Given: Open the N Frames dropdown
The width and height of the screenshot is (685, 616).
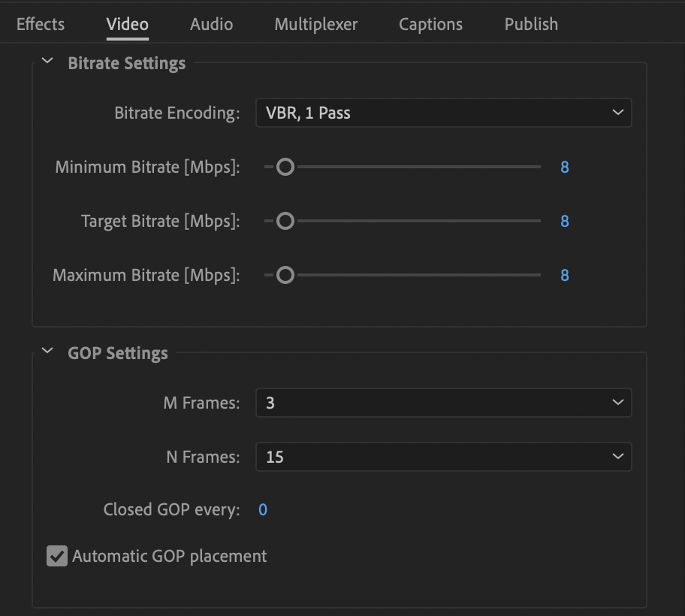Looking at the screenshot, I should [x=442, y=457].
